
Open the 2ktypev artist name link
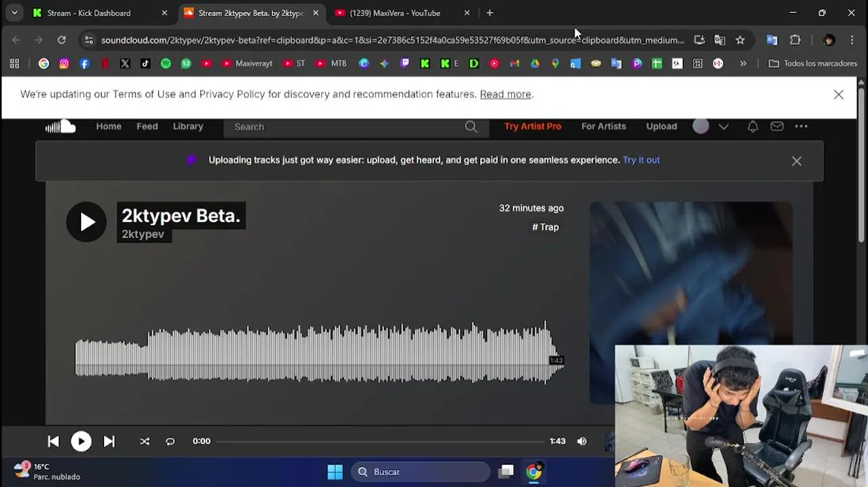point(143,234)
